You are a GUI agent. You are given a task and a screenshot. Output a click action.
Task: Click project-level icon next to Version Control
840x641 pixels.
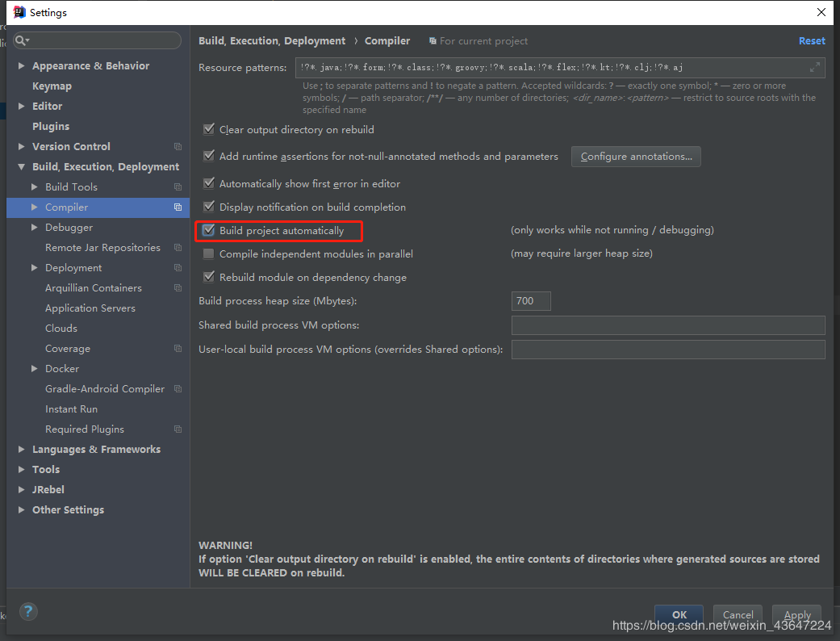pos(178,146)
